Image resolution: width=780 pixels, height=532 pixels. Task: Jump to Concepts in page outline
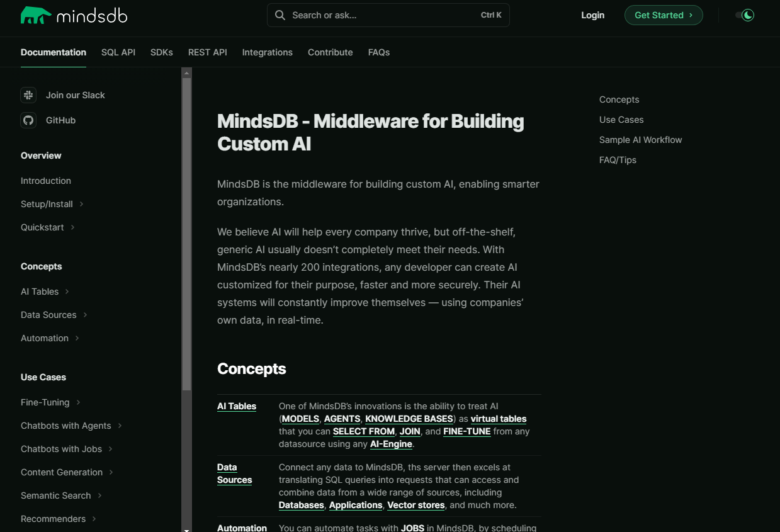619,99
